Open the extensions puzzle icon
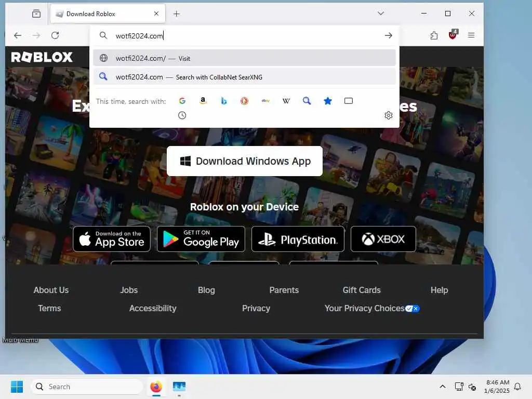Screen dimensions: 532x399 pos(434,35)
